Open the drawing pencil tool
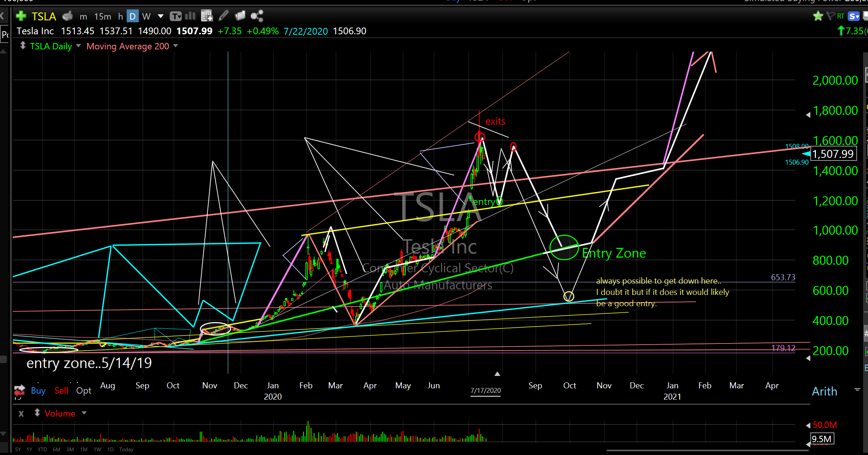868x455 pixels. pos(224,16)
